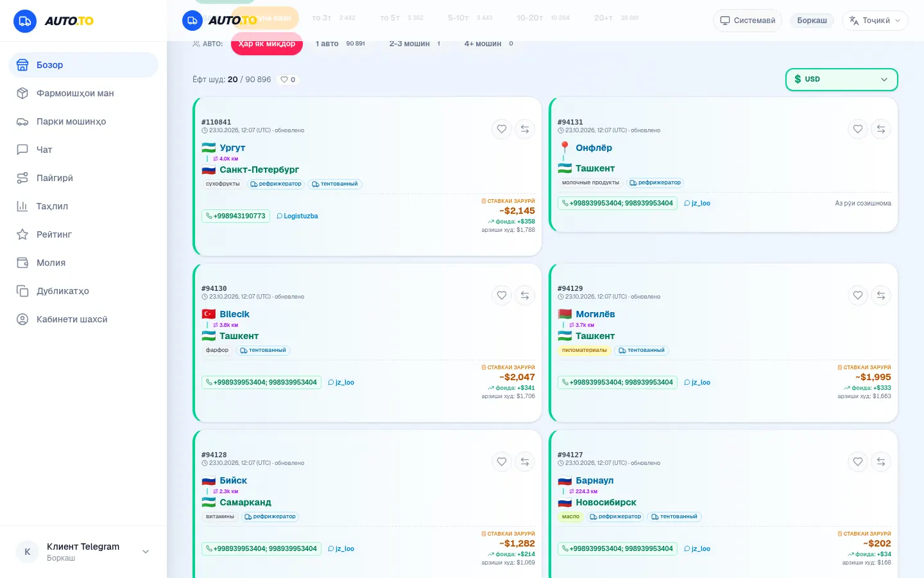Open the Бозор marketplace section
924x578 pixels.
pyautogui.click(x=83, y=65)
